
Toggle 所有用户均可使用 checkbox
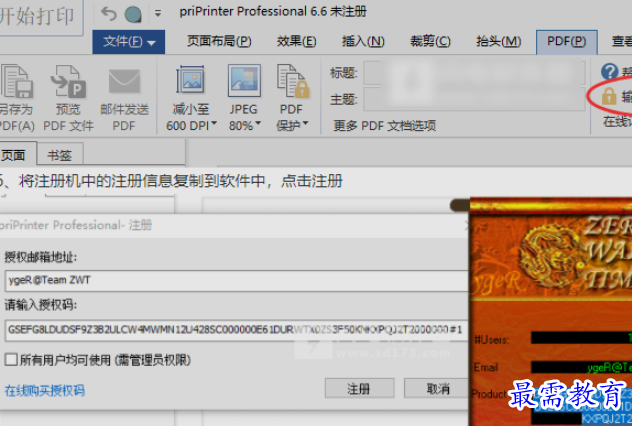coord(11,360)
